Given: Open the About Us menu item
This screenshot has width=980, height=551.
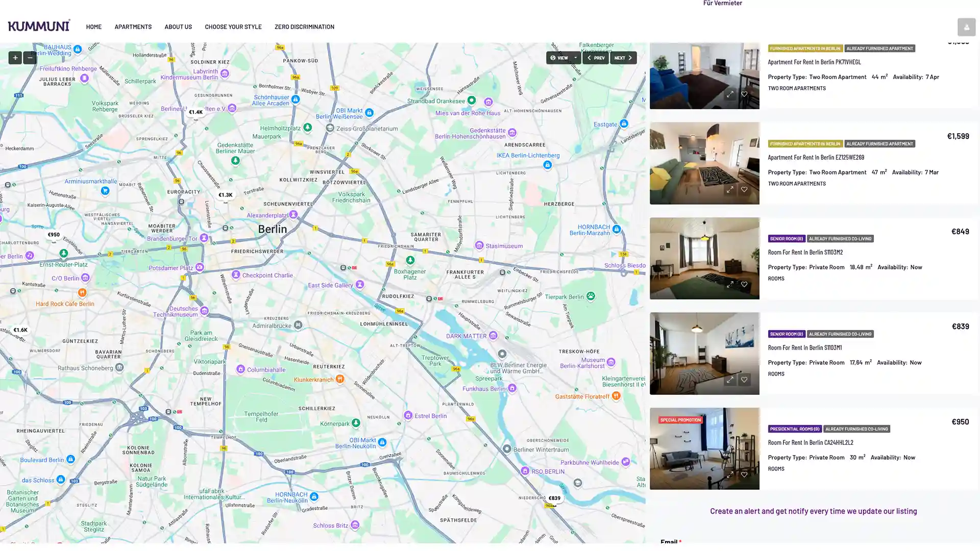Looking at the screenshot, I should tap(178, 27).
